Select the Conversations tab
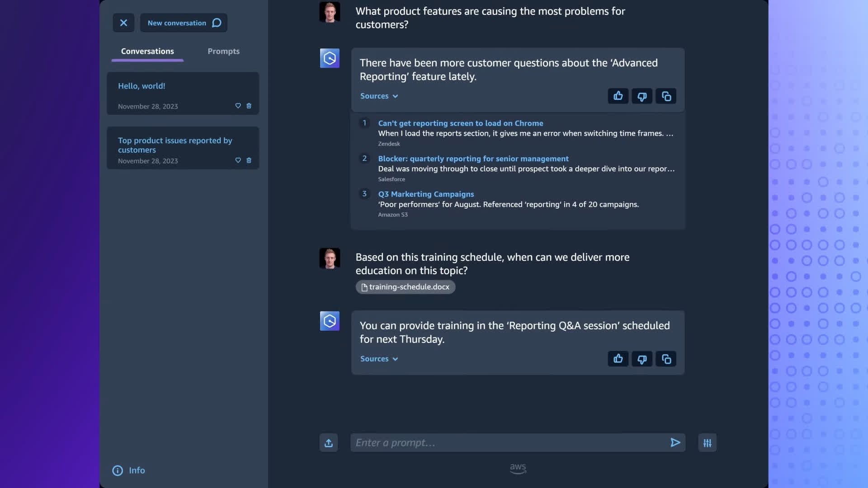 [x=147, y=51]
